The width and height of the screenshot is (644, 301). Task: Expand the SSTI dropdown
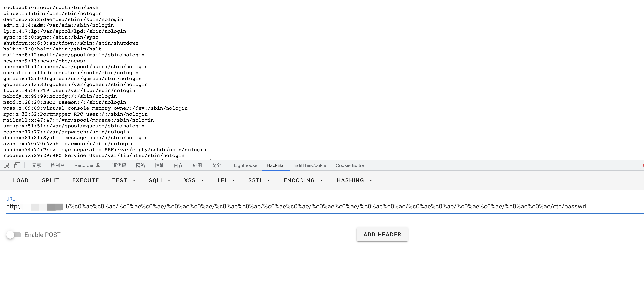pyautogui.click(x=259, y=180)
